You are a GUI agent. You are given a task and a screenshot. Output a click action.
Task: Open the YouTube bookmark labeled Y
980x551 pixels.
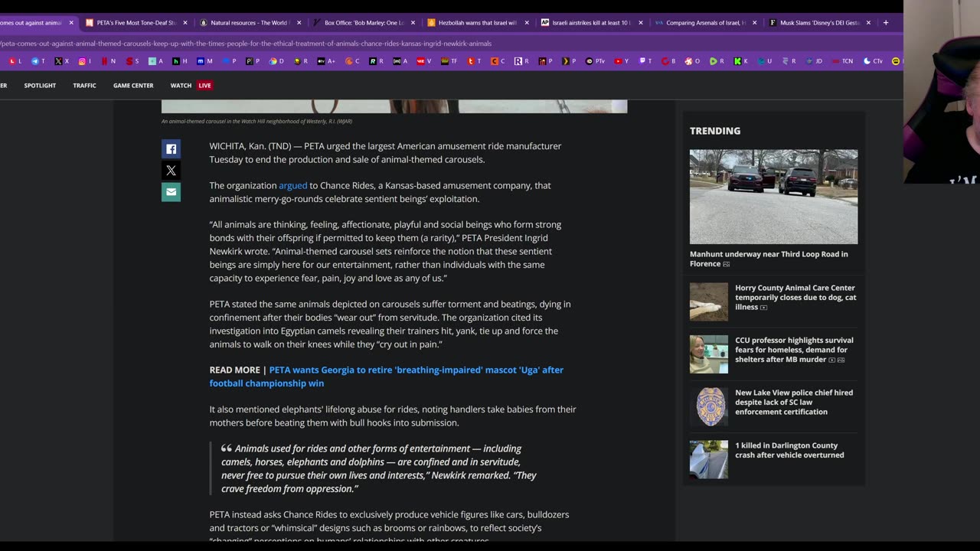[x=621, y=61]
